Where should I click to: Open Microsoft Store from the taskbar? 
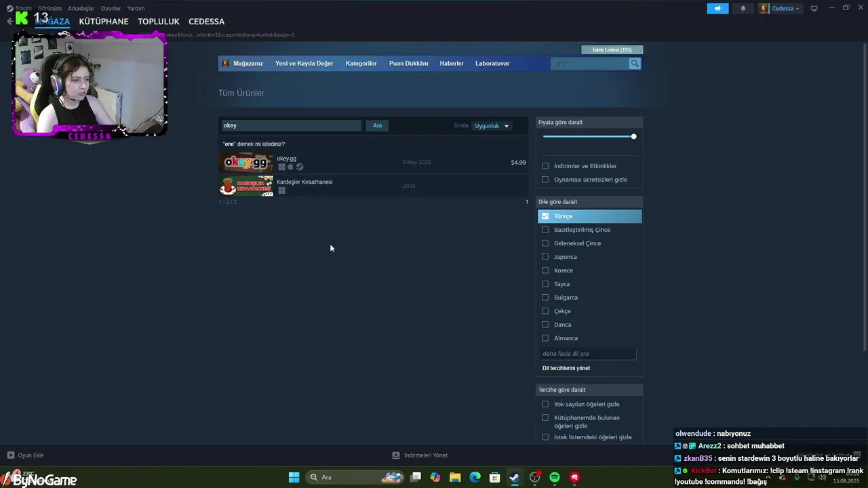495,477
